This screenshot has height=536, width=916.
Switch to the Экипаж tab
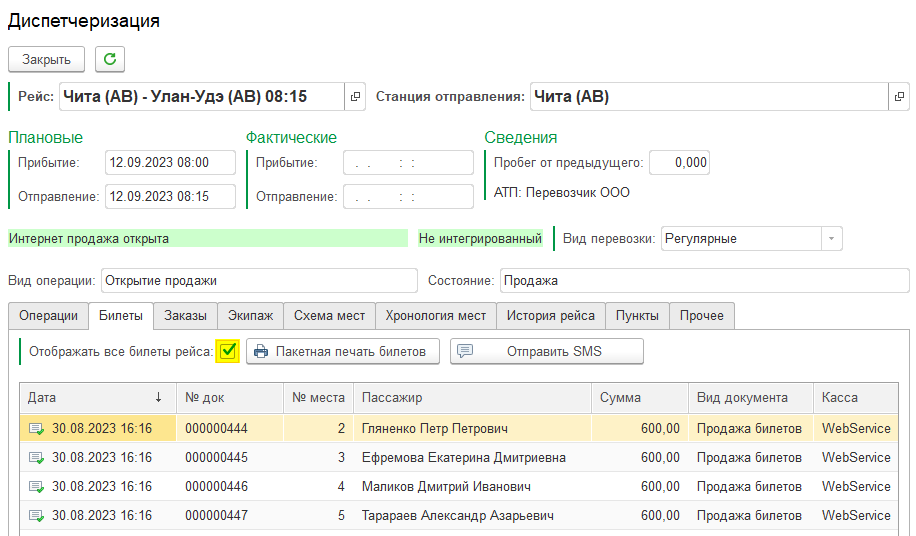point(250,316)
